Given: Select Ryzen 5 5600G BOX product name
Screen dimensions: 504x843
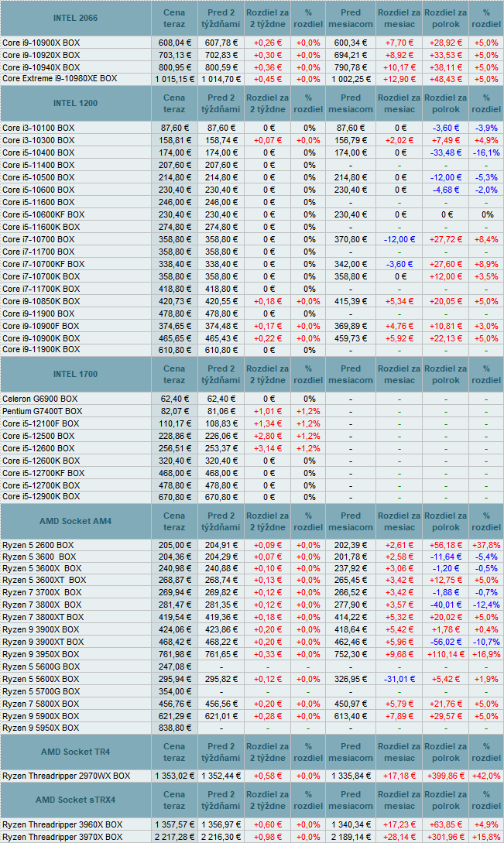Looking at the screenshot, I should tap(41, 667).
